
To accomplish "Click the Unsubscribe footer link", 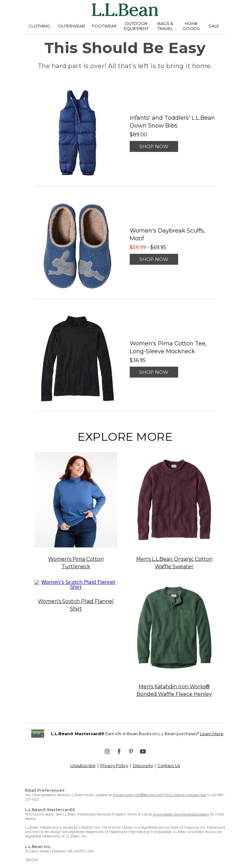I will (82, 765).
